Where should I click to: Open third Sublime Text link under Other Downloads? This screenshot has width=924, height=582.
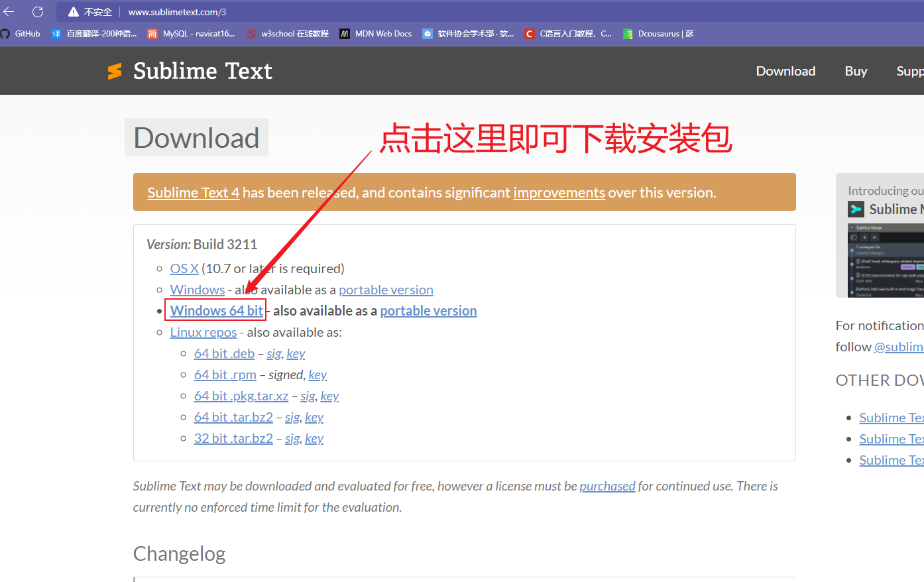pos(892,460)
